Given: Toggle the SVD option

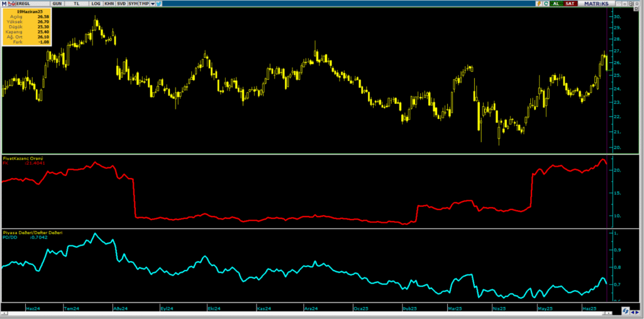Looking at the screenshot, I should (121, 4).
